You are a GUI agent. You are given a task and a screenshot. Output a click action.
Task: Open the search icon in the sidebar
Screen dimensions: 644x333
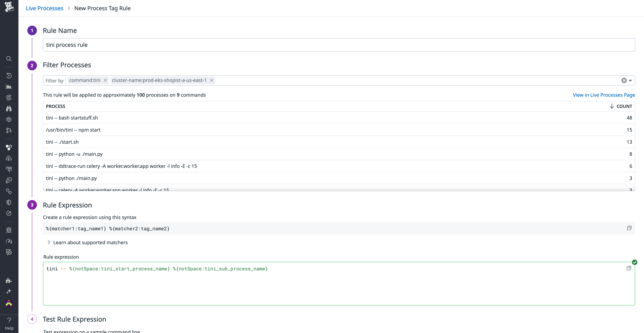click(x=9, y=59)
